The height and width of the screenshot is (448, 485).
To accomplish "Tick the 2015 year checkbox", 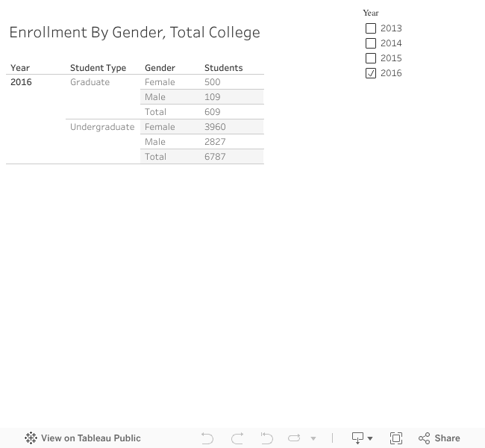I will pos(371,58).
